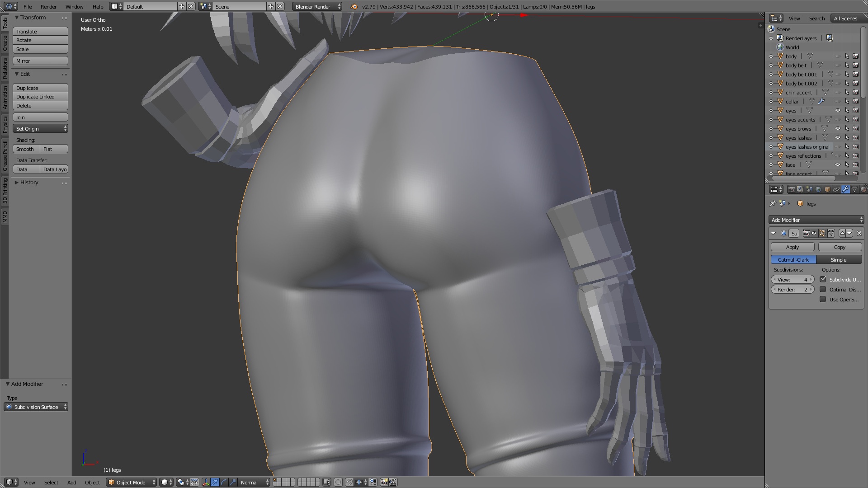Enable the Use OpenSubdiv checkbox

823,299
